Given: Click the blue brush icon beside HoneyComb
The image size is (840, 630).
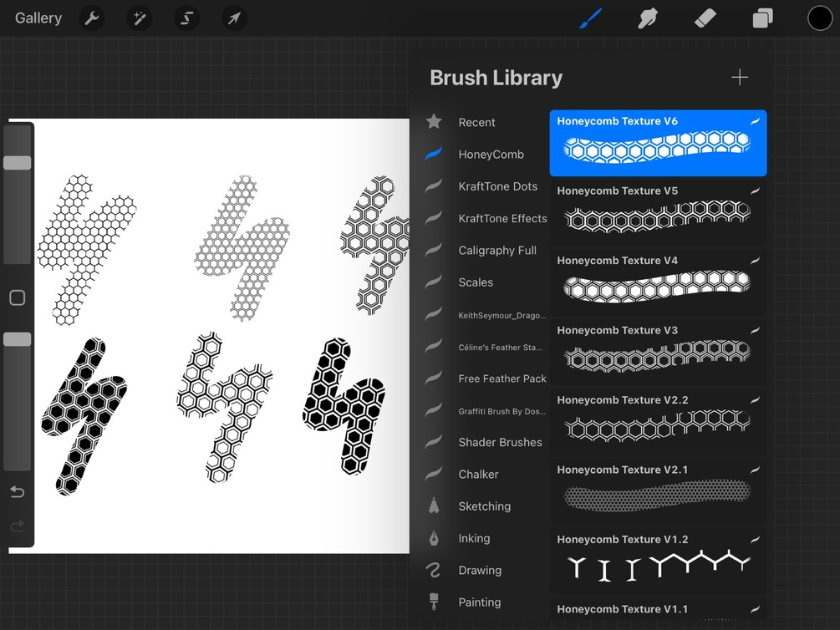Looking at the screenshot, I should point(434,154).
